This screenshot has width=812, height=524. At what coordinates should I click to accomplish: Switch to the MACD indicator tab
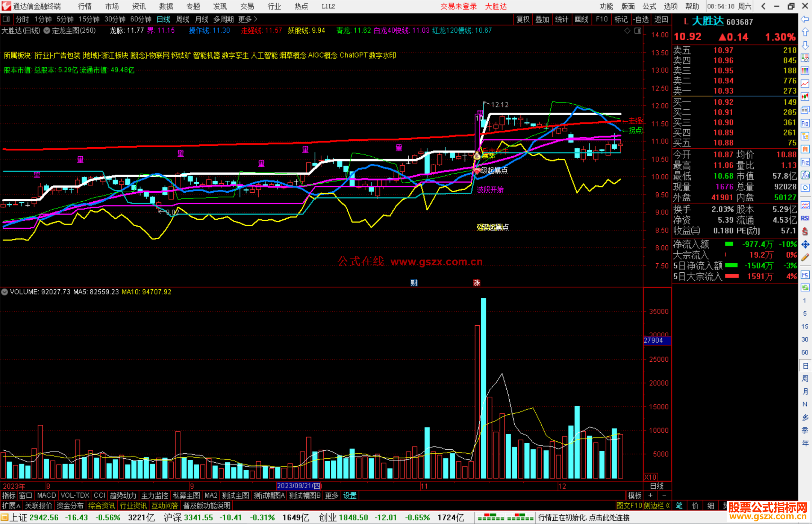coord(46,495)
